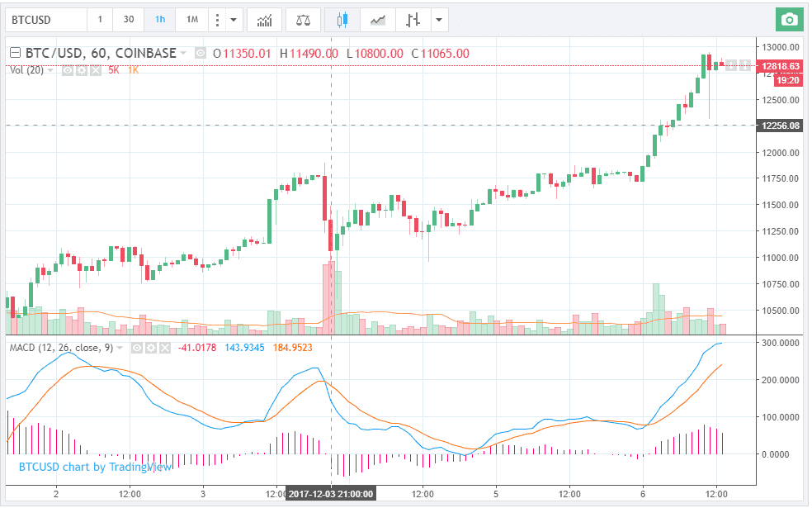
Task: Select the area line chart style
Action: tap(378, 20)
